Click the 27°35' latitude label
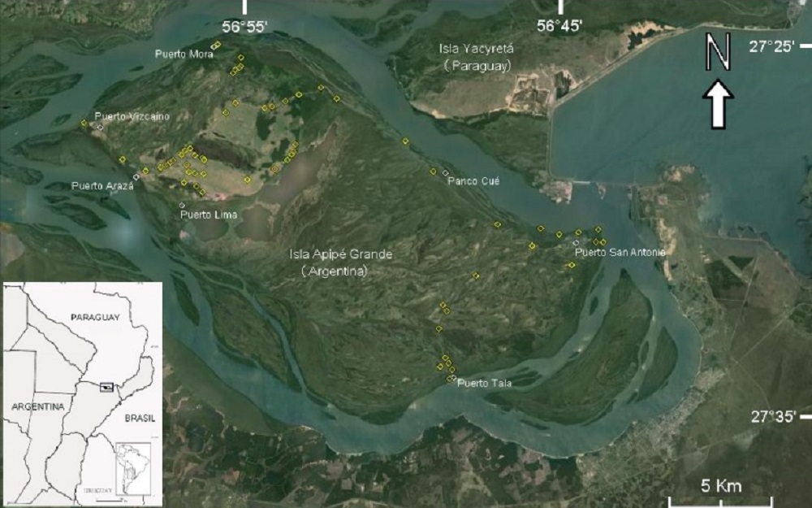This screenshot has height=508, width=812. point(773,417)
